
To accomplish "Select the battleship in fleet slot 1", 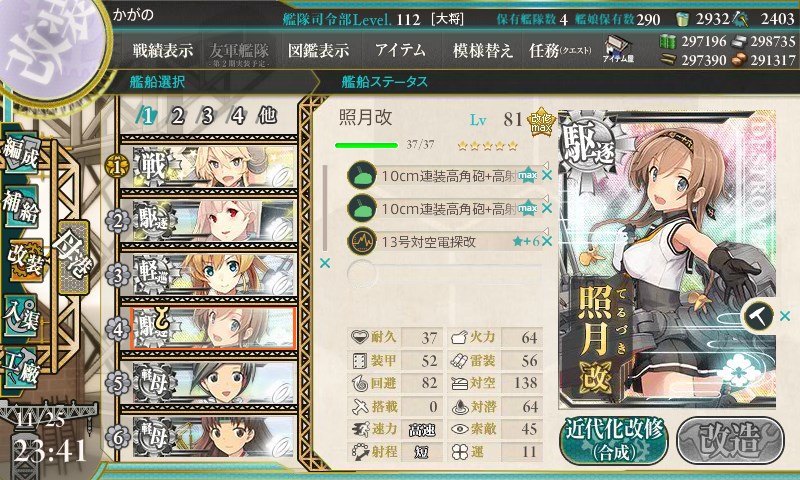I will pos(214,166).
